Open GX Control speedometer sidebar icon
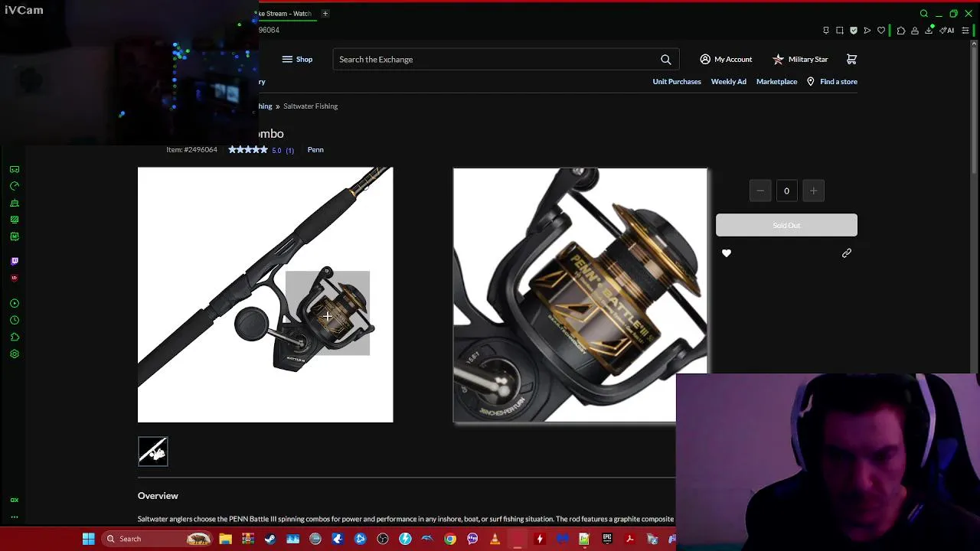 [x=15, y=186]
